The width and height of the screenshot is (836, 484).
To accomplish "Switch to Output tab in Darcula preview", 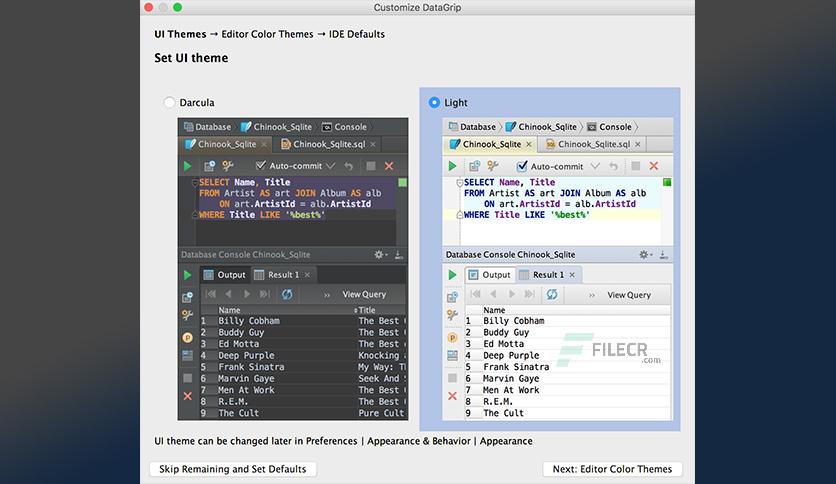I will point(224,275).
